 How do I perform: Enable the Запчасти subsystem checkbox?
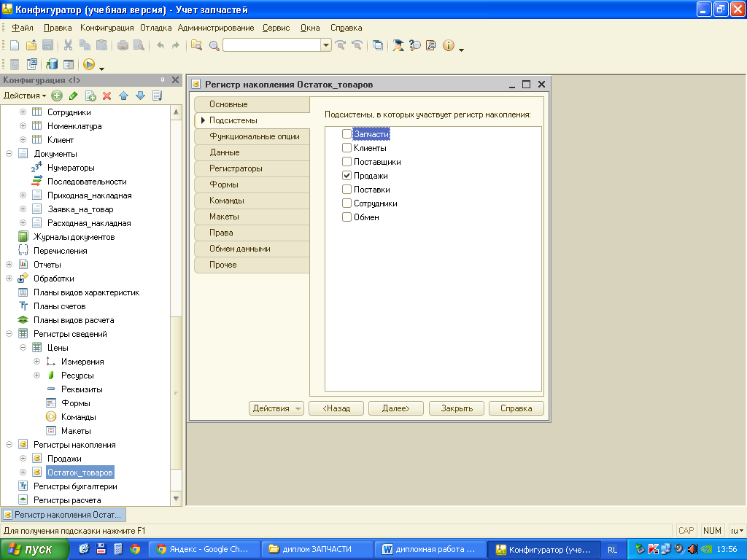pyautogui.click(x=347, y=134)
